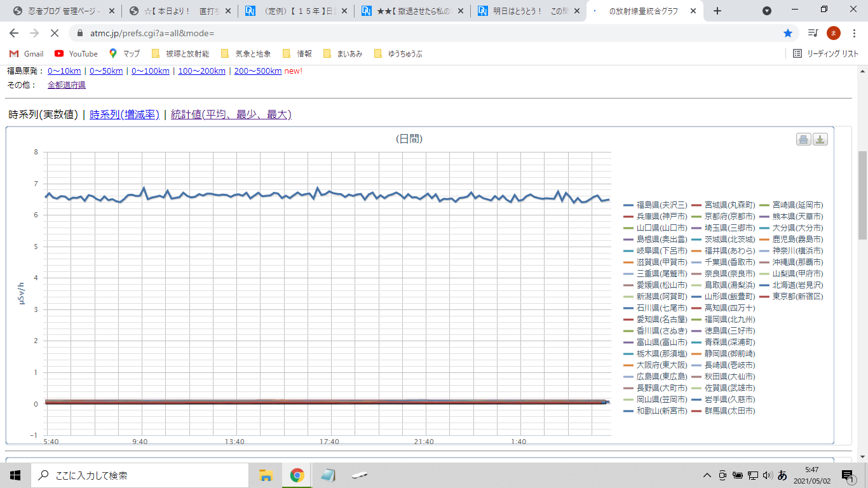The image size is (868, 488).
Task: Print the chart using the printer icon
Action: tap(804, 140)
